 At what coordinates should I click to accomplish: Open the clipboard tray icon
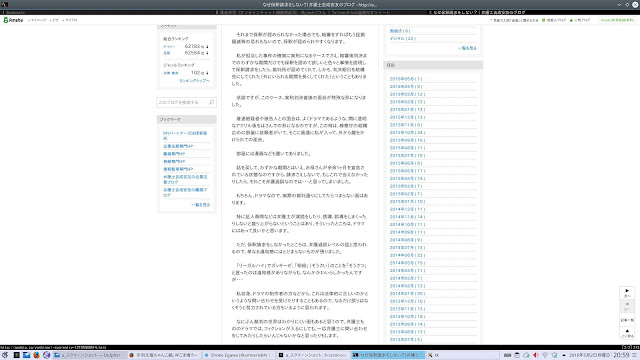[517, 355]
